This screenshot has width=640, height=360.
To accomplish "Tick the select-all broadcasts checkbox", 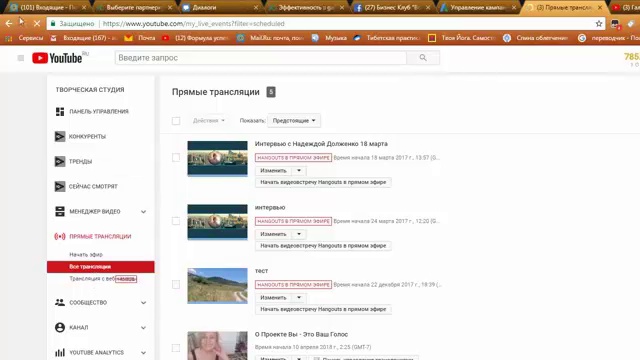I will pyautogui.click(x=176, y=121).
